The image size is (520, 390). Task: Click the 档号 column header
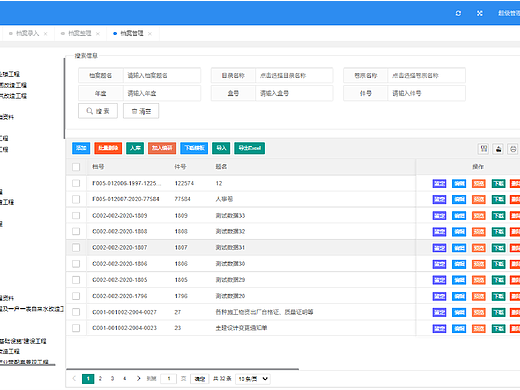click(x=98, y=167)
